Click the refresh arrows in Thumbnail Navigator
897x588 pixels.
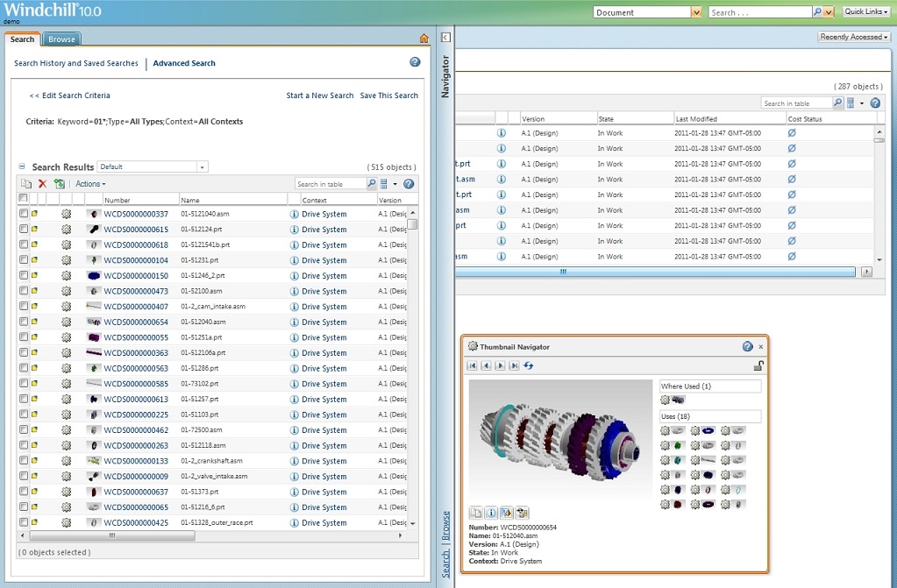tap(529, 365)
